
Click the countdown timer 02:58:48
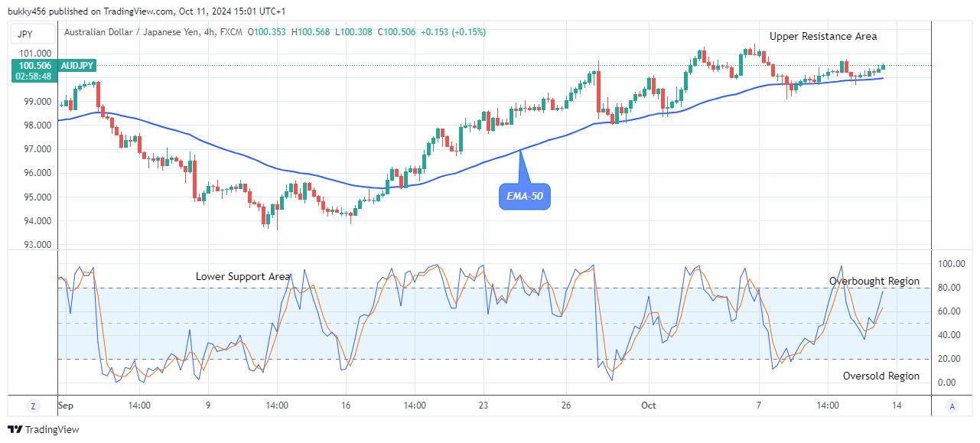coord(34,77)
